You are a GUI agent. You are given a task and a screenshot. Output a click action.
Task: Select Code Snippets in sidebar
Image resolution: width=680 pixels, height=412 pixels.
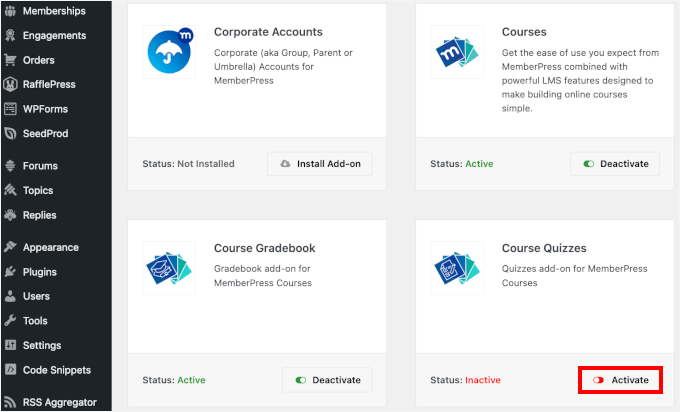tap(56, 370)
